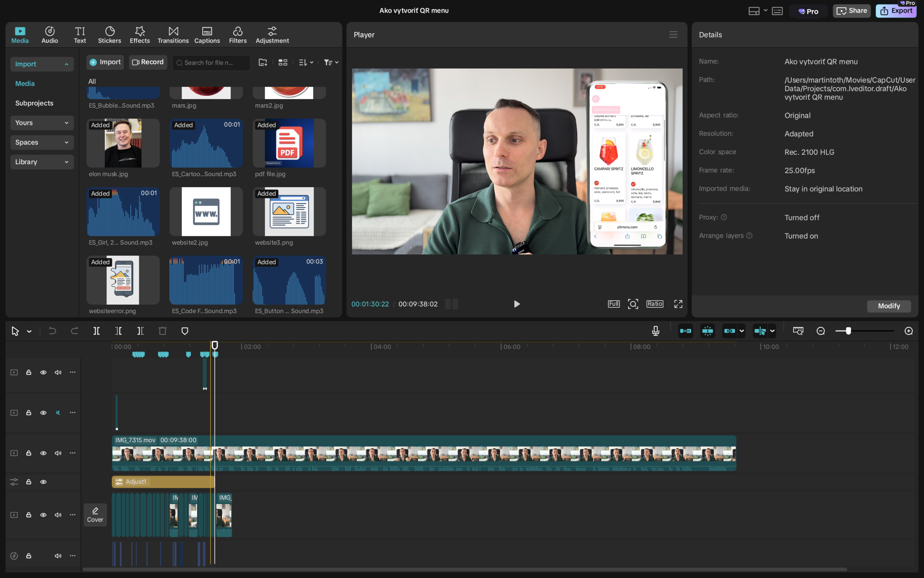Open the Filters panel icon
This screenshot has height=578, width=924.
[x=237, y=35]
